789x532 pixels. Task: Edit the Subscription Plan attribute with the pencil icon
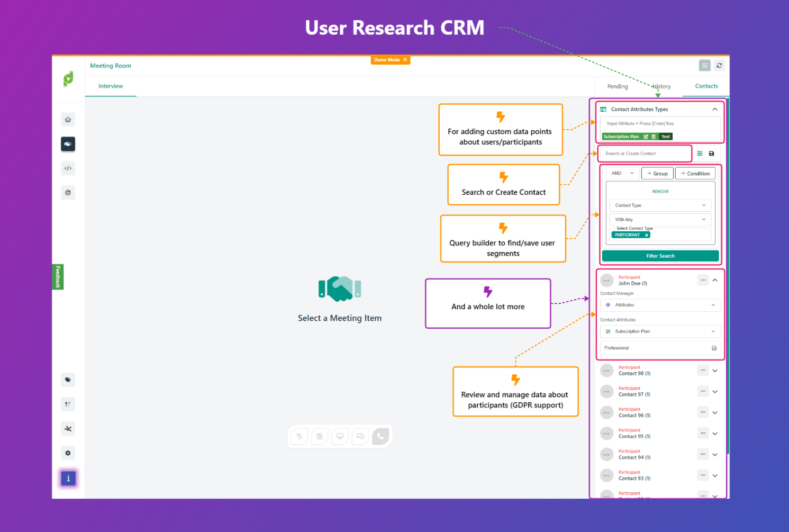coord(646,136)
